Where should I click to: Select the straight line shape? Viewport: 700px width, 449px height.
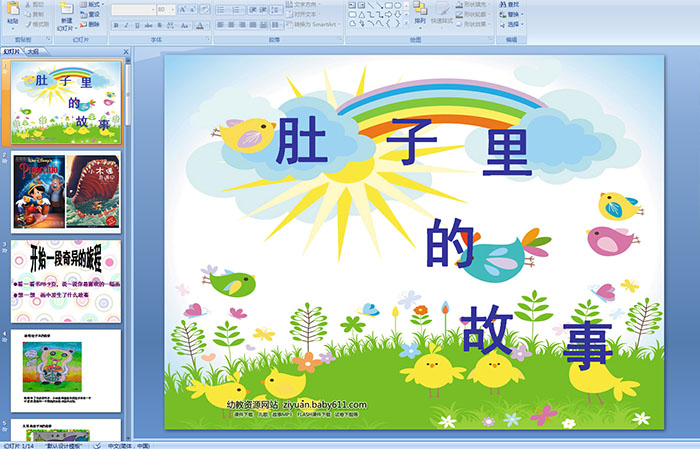371,5
